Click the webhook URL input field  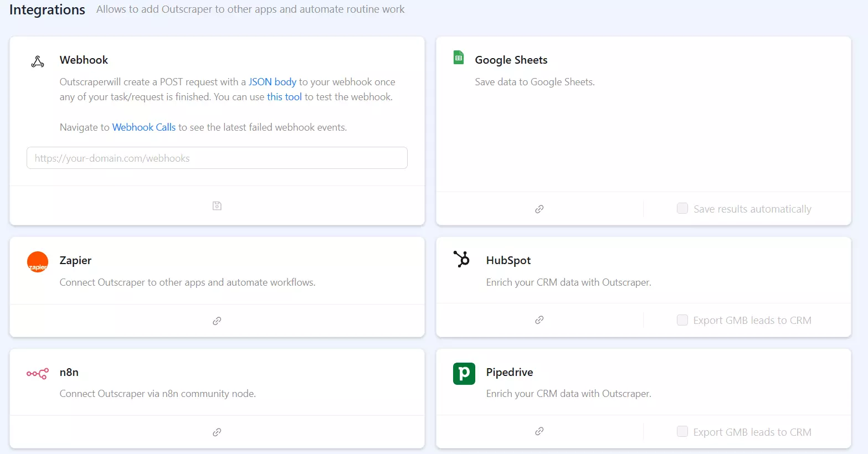click(x=217, y=158)
